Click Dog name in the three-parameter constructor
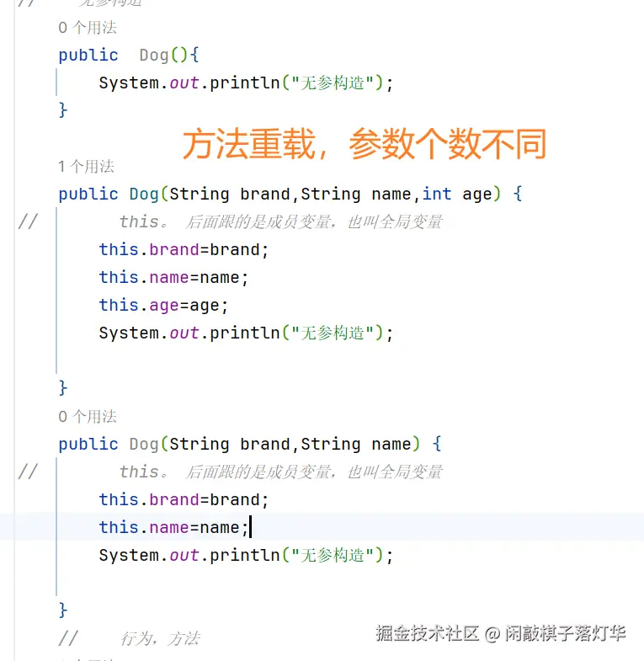Screen dimensions: 644x661 coord(144,194)
